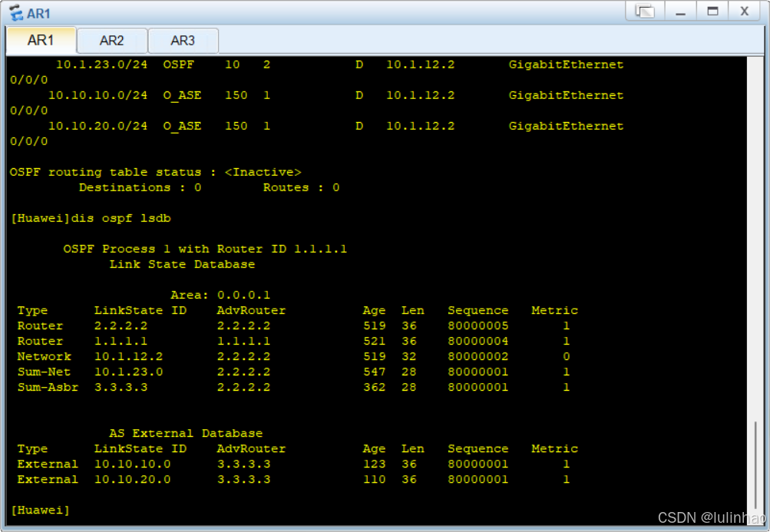
Task: Click the [Huawei] command prompt at bottom
Action: click(x=40, y=510)
